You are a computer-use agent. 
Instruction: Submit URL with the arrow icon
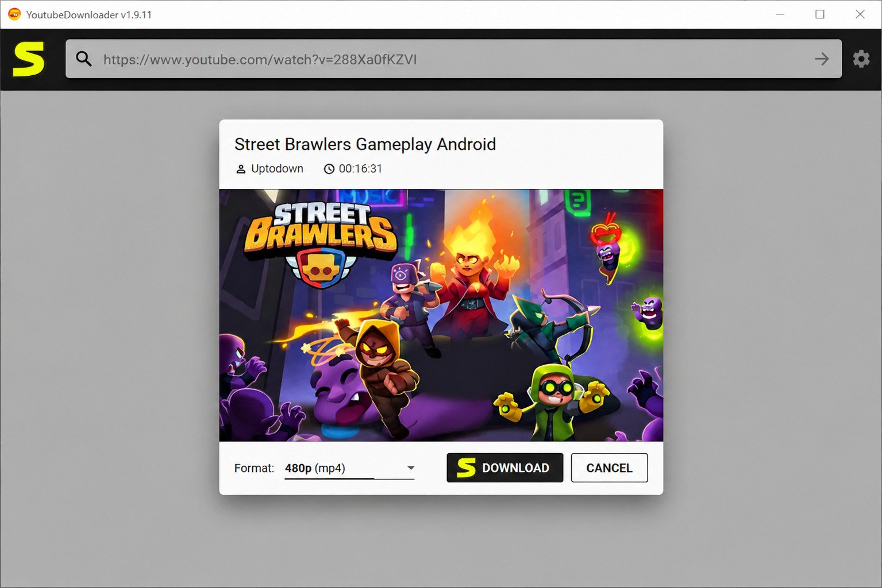[x=822, y=59]
